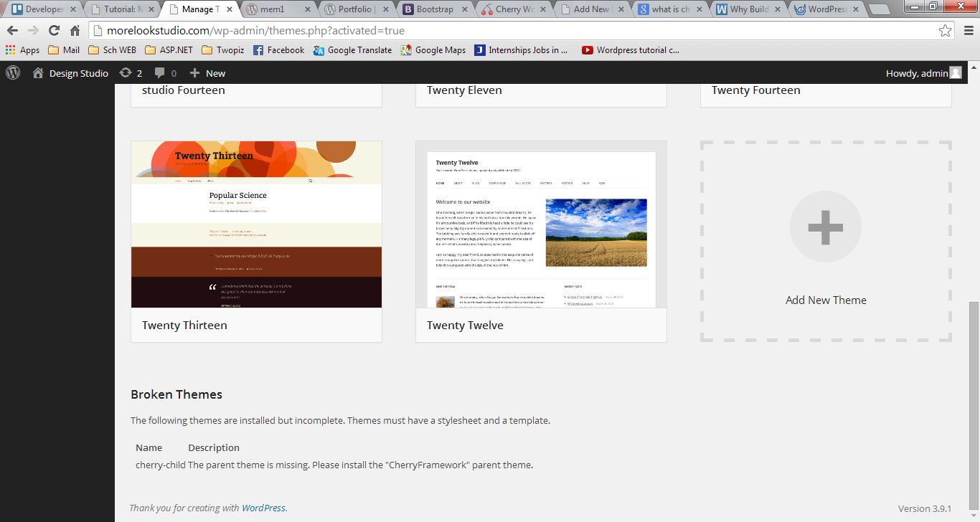Image resolution: width=980 pixels, height=522 pixels.
Task: Open the Facebook bookmark
Action: pos(278,50)
